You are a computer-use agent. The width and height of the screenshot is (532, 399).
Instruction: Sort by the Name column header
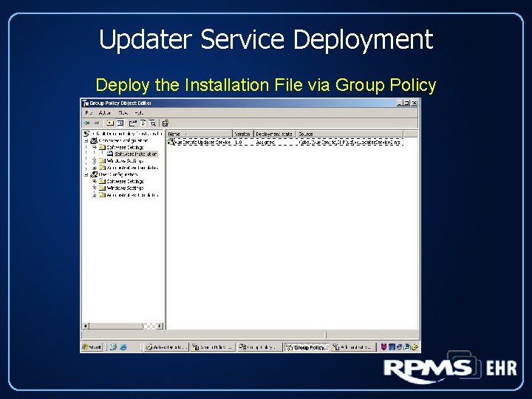(199, 134)
